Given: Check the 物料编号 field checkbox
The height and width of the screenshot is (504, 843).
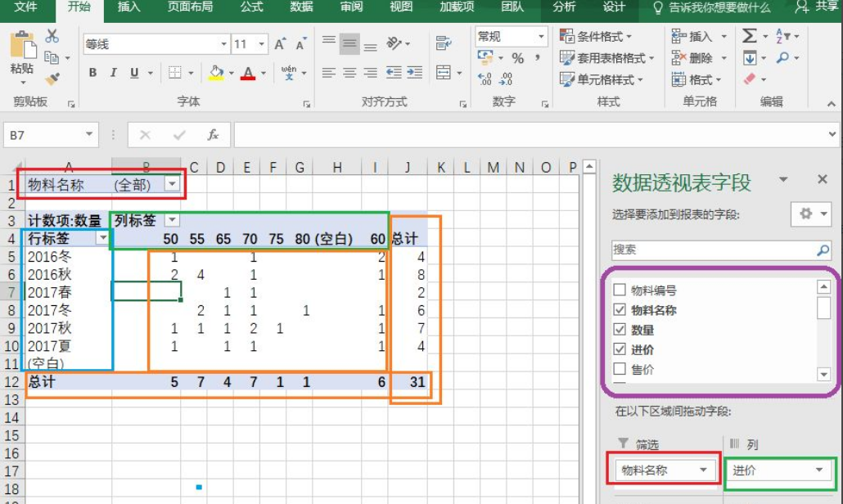Looking at the screenshot, I should pyautogui.click(x=620, y=290).
